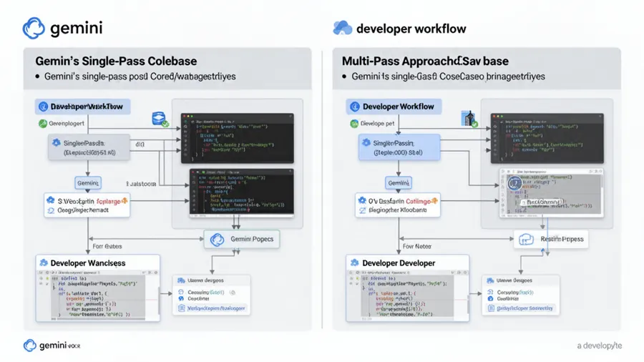Click the light code window in Multi-Pass panel
The image size is (644, 362).
(552, 192)
